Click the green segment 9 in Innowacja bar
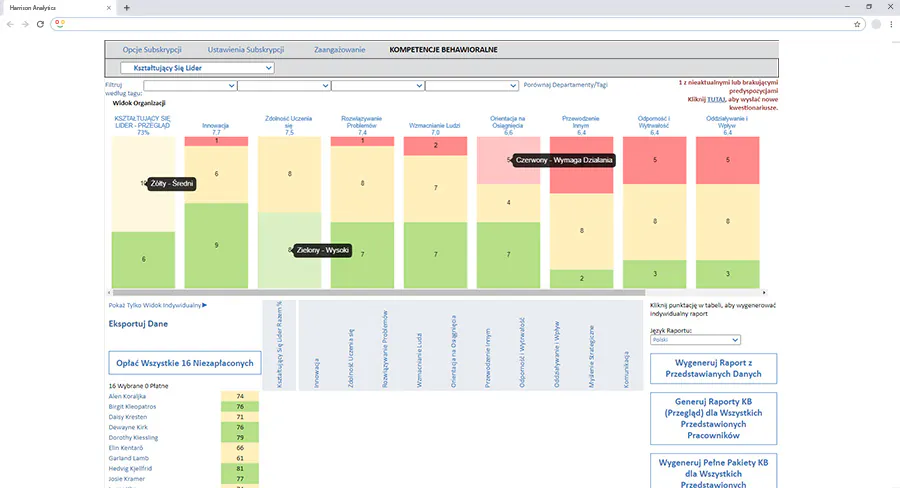The height and width of the screenshot is (488, 900). point(216,245)
